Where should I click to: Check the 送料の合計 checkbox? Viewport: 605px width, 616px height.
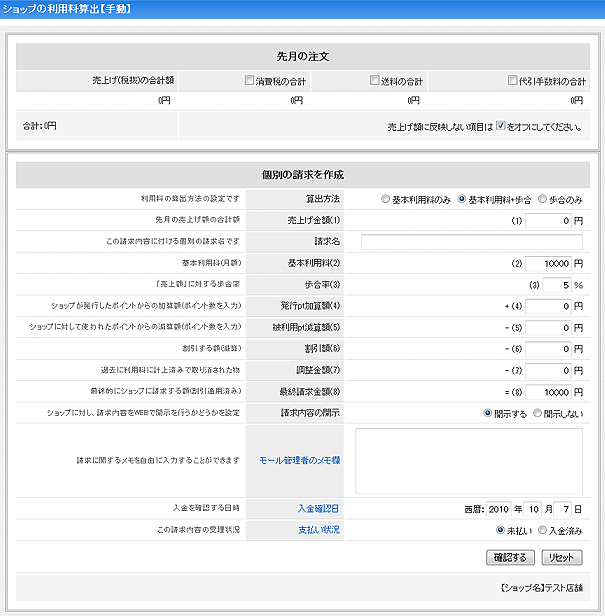pos(375,81)
